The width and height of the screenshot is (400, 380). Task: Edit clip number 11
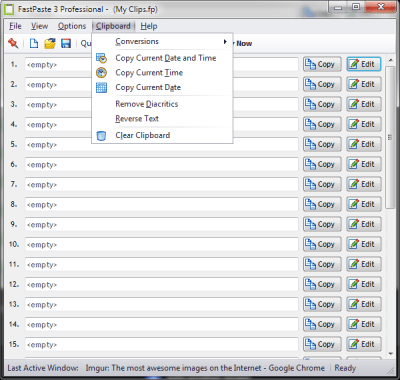point(364,264)
